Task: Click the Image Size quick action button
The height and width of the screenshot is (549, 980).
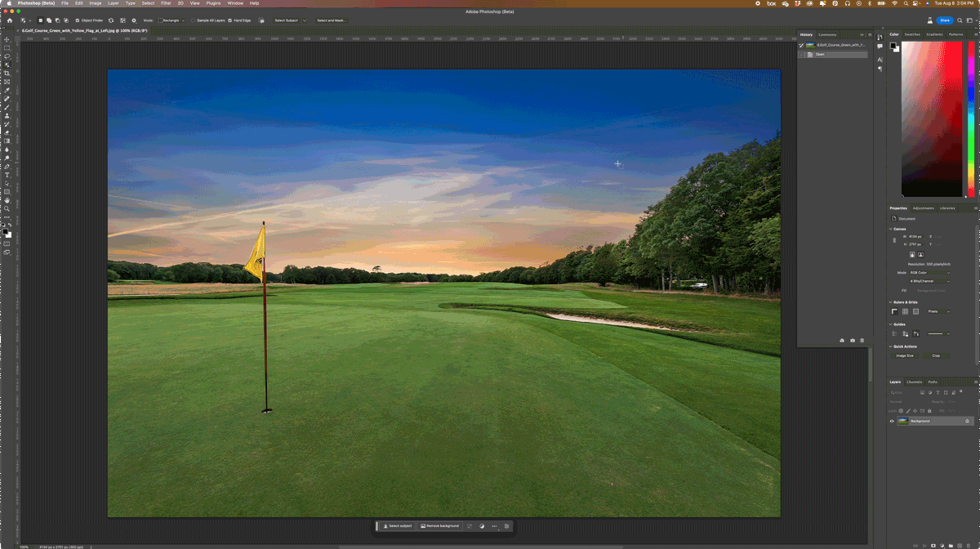Action: click(905, 356)
